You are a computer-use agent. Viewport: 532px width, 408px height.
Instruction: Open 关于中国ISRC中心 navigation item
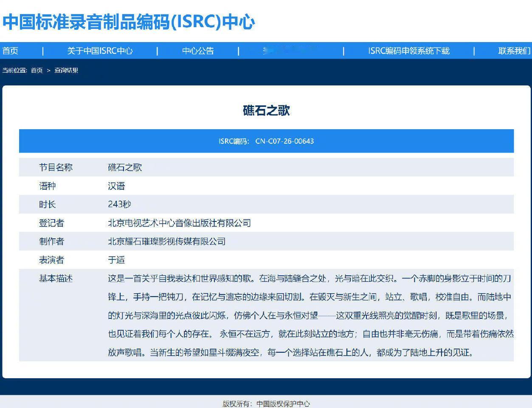coord(100,51)
